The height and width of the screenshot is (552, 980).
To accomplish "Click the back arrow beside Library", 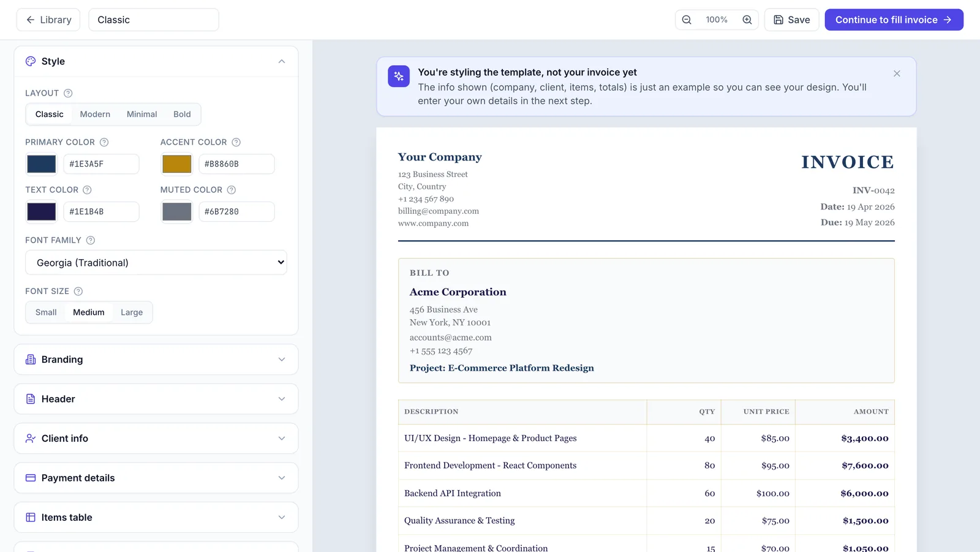I will click(31, 20).
